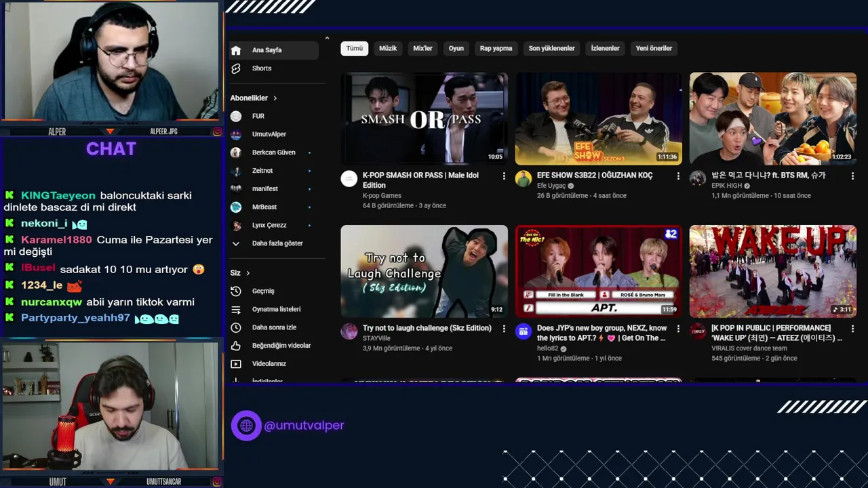Viewport: 868px width, 488px height.
Task: Open the Oynatma listeleri playlist icon
Action: pos(235,309)
